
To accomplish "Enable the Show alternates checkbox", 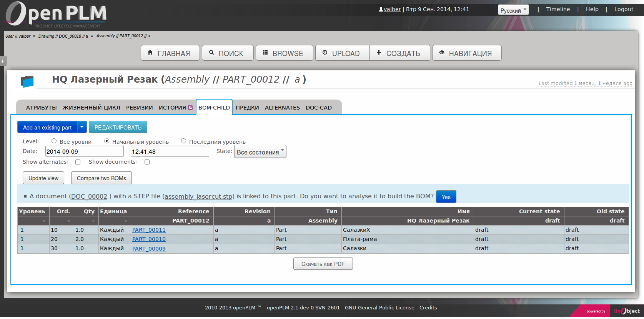I will click(x=78, y=162).
